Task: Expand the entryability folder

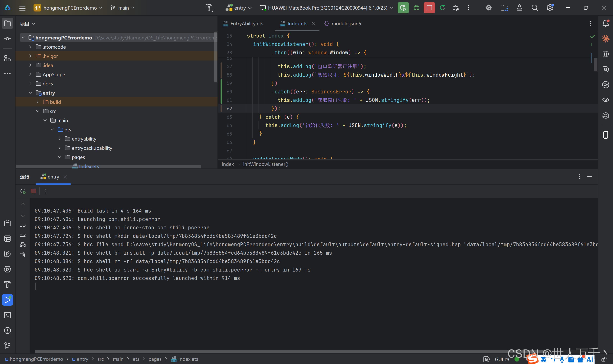Action: click(x=59, y=139)
